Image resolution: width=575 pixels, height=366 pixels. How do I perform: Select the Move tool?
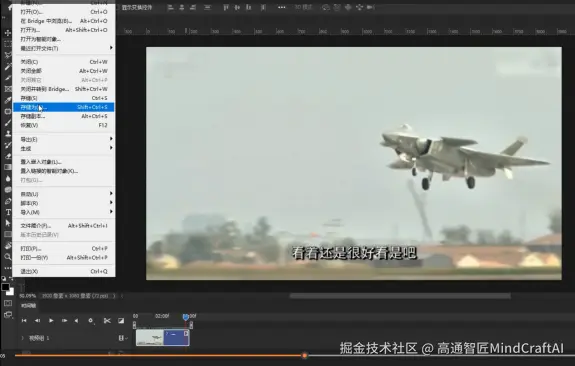point(7,33)
